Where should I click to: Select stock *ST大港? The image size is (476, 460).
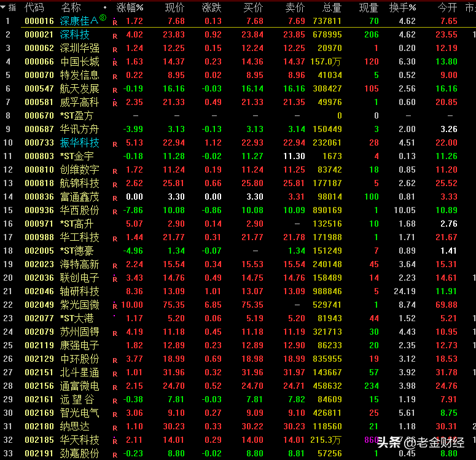click(x=77, y=318)
